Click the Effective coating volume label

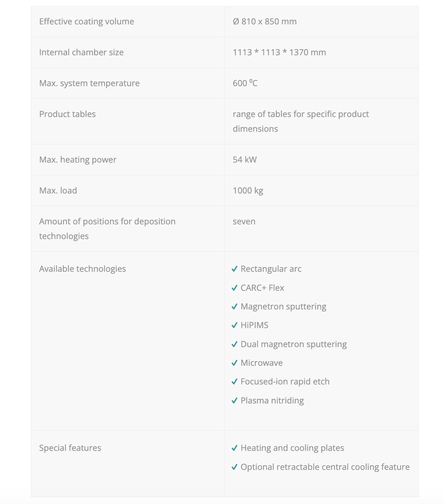pyautogui.click(x=87, y=22)
